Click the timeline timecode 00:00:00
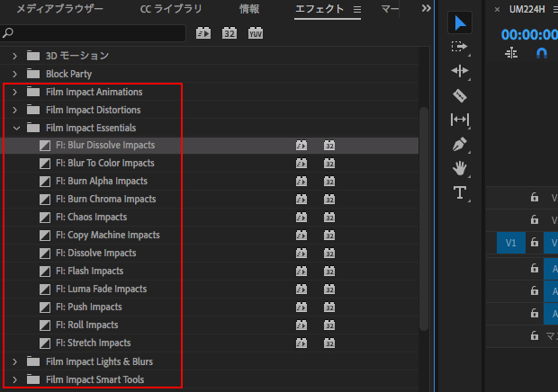 [529, 34]
